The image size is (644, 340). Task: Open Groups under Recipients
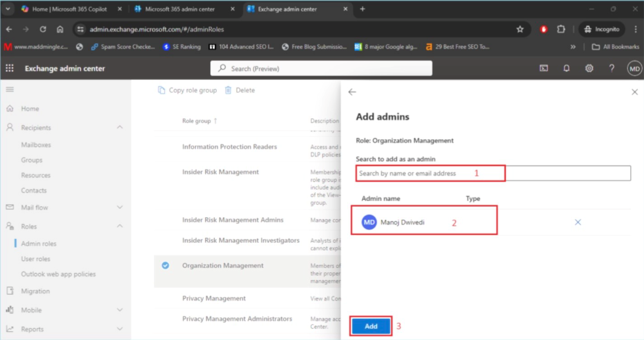click(x=32, y=160)
